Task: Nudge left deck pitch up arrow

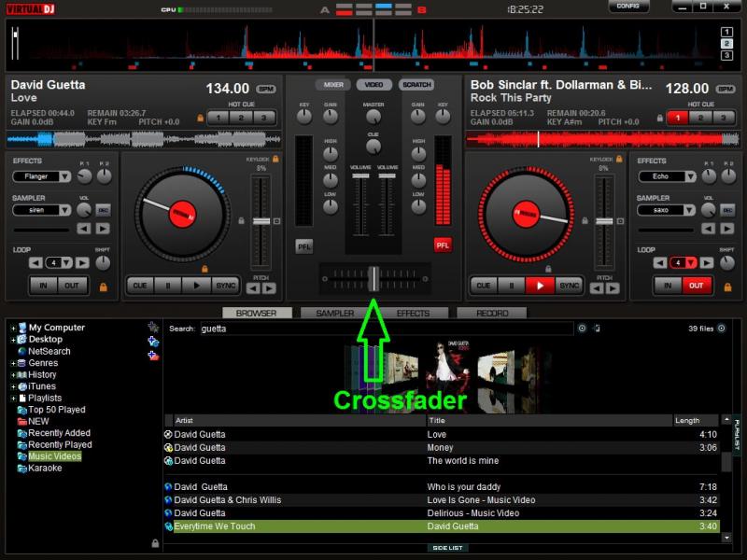Action: [269, 288]
